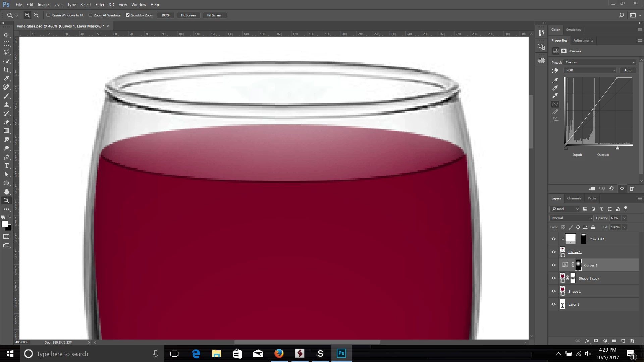
Task: Click the foreground color swatch
Action: (5, 224)
